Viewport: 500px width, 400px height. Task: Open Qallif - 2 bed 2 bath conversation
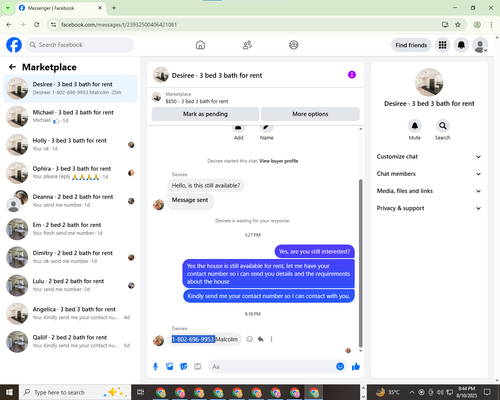coord(70,341)
